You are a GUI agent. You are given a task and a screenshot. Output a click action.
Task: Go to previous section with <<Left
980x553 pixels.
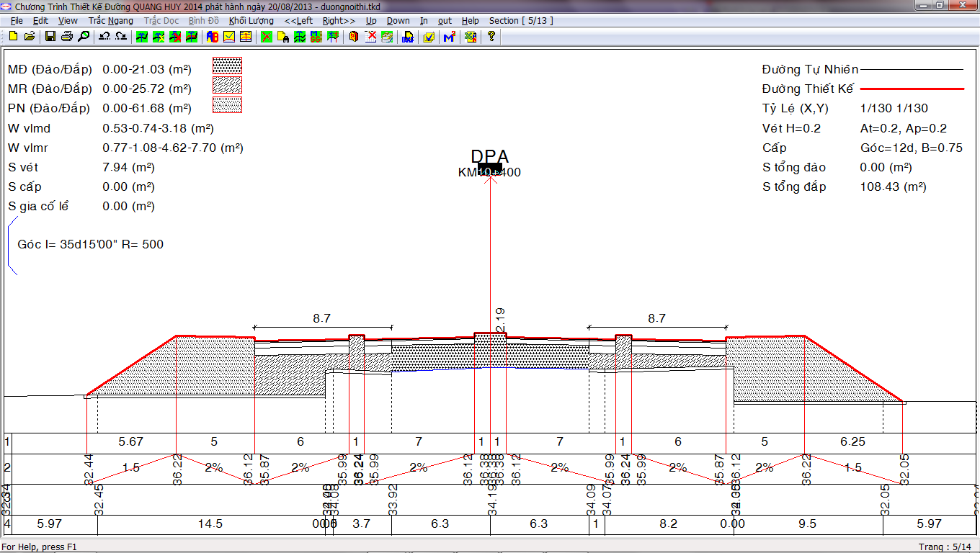pyautogui.click(x=298, y=21)
